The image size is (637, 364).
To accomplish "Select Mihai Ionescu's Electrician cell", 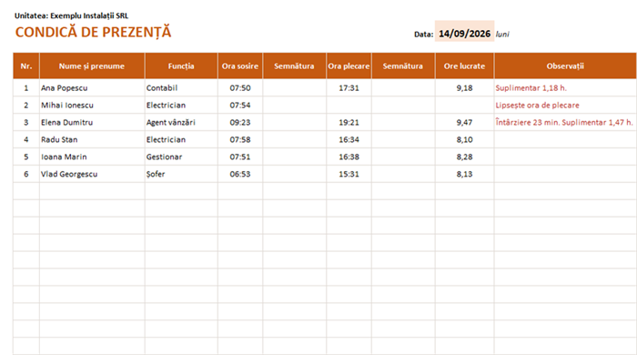I will coord(181,106).
